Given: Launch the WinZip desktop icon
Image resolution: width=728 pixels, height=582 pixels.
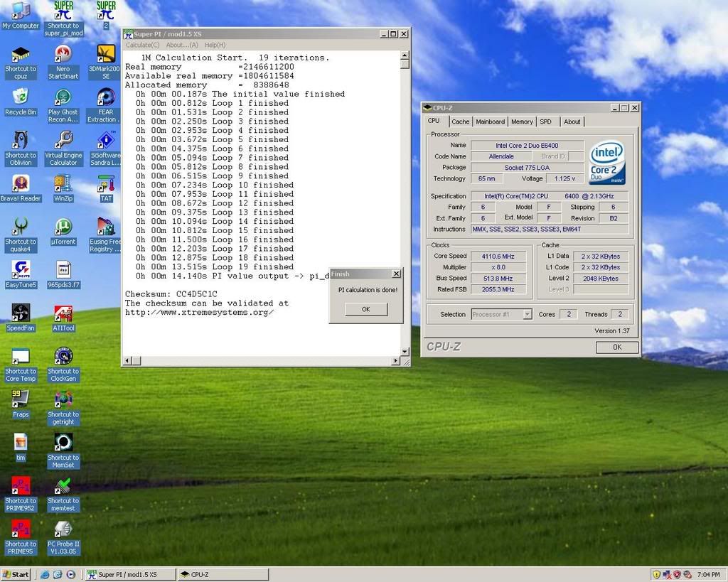Looking at the screenshot, I should pyautogui.click(x=63, y=184).
